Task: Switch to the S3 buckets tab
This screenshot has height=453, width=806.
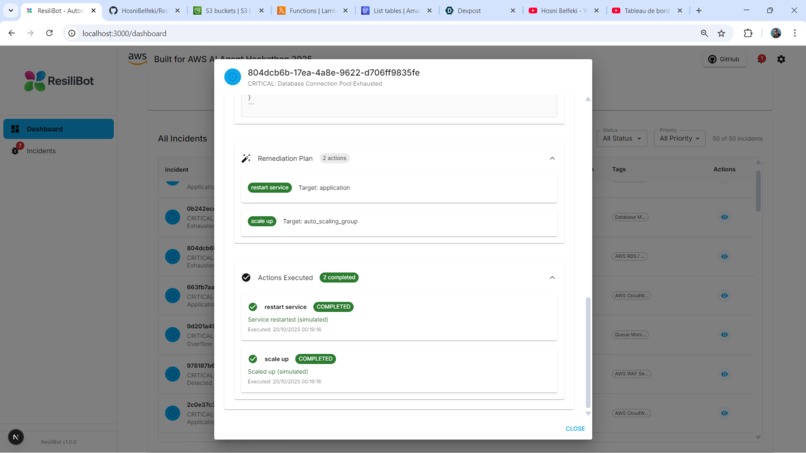Action: [x=228, y=10]
